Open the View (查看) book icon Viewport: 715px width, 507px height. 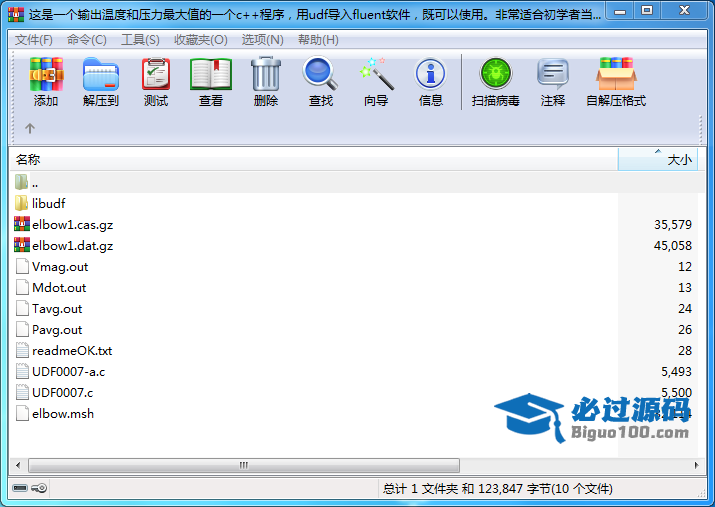211,74
